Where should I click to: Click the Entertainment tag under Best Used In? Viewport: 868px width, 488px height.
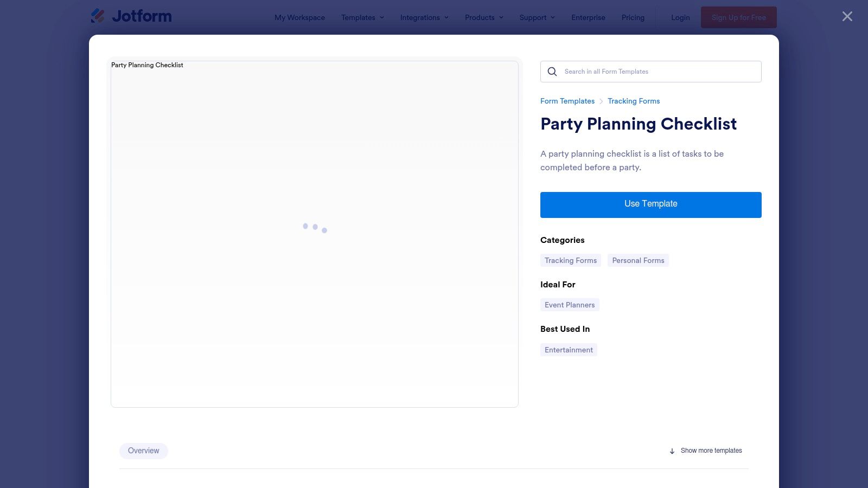(568, 350)
